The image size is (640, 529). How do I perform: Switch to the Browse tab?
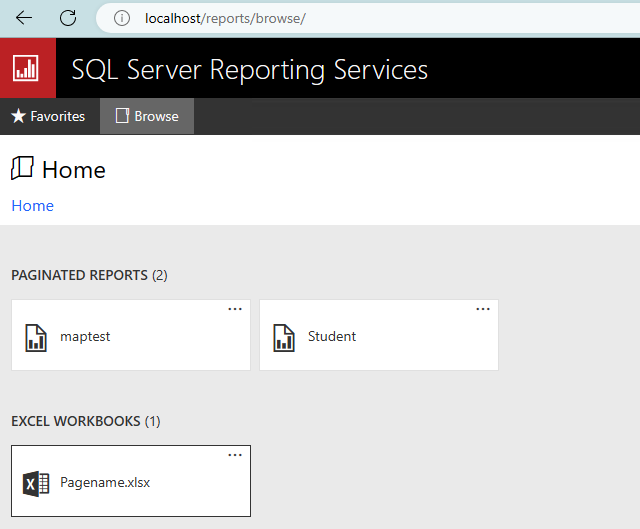click(147, 116)
